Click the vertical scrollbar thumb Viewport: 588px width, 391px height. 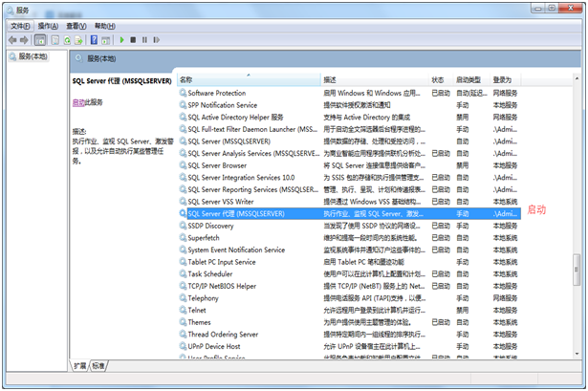[x=577, y=270]
